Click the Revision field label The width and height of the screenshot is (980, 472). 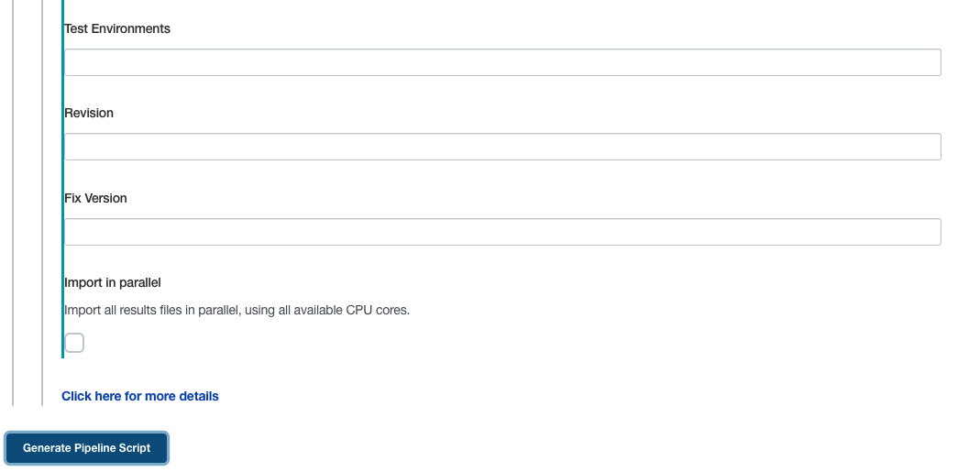tap(89, 113)
